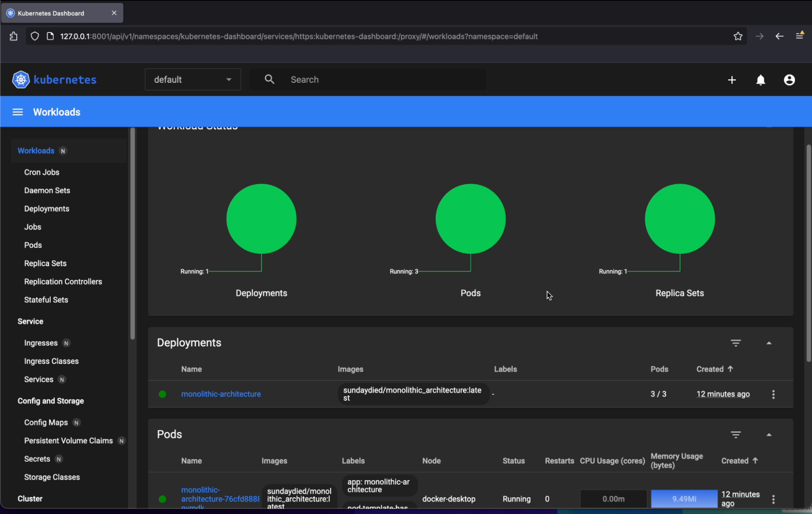The height and width of the screenshot is (514, 812).
Task: Open Replication Controllers in sidebar
Action: (63, 282)
